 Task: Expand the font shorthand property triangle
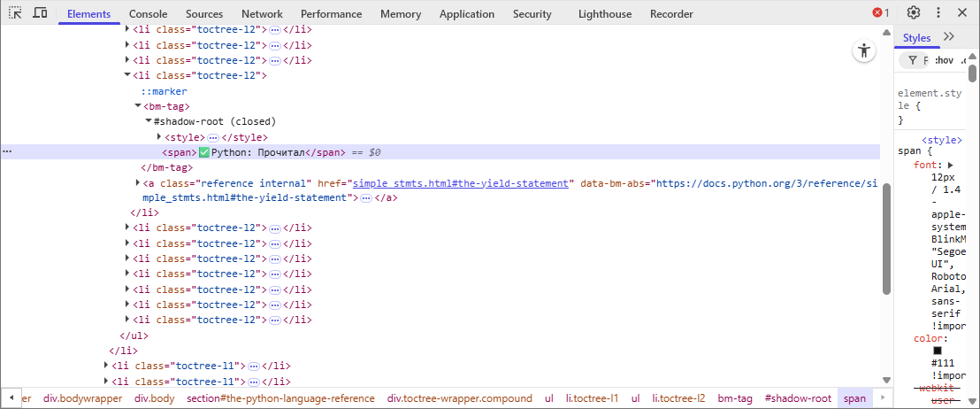pos(951,165)
